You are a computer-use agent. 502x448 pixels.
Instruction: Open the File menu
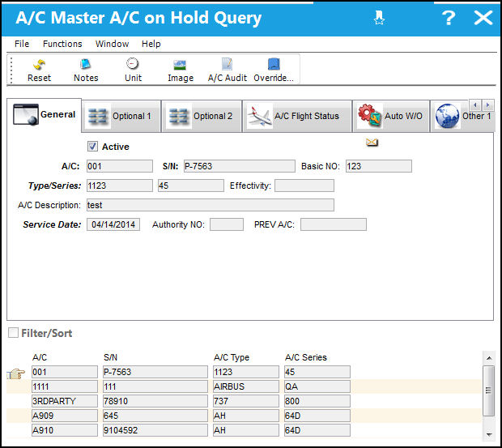point(22,44)
